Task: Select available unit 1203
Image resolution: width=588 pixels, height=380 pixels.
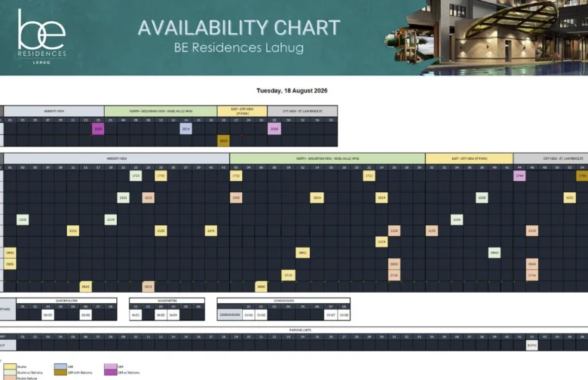Action: click(x=23, y=220)
